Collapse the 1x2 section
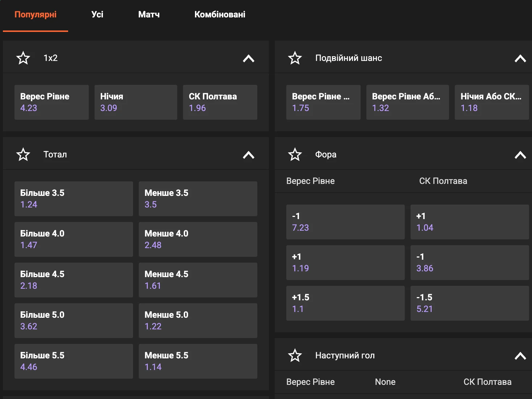Image resolution: width=532 pixels, height=399 pixels. tap(249, 58)
